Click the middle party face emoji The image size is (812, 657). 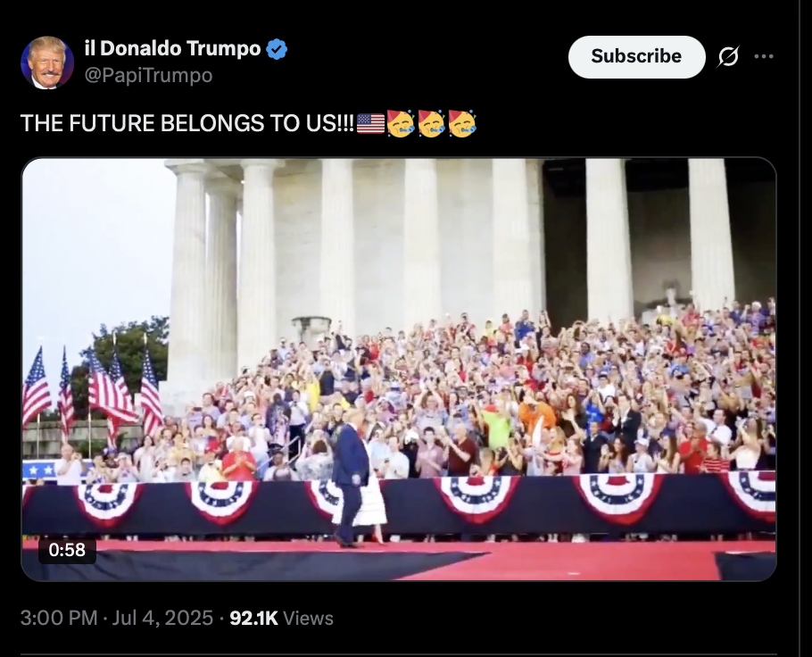coord(431,123)
